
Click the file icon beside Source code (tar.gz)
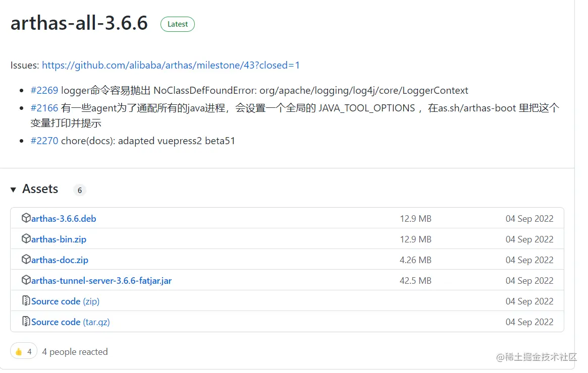pos(26,321)
